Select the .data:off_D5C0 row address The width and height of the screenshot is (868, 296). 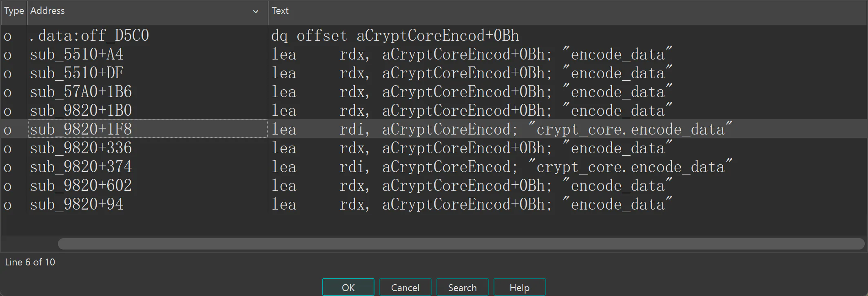[x=89, y=36]
